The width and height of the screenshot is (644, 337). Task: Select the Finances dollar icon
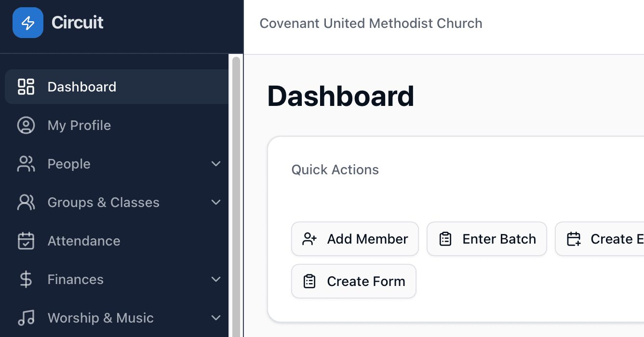point(26,279)
